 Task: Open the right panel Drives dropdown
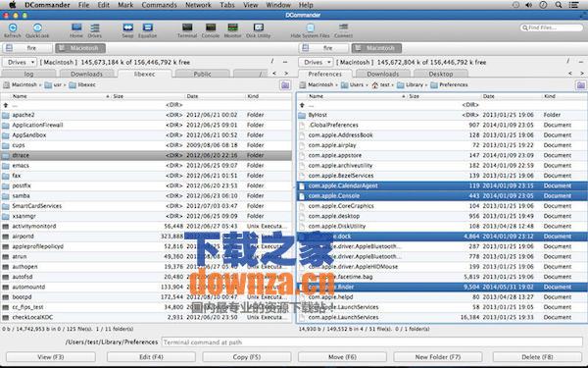point(316,63)
